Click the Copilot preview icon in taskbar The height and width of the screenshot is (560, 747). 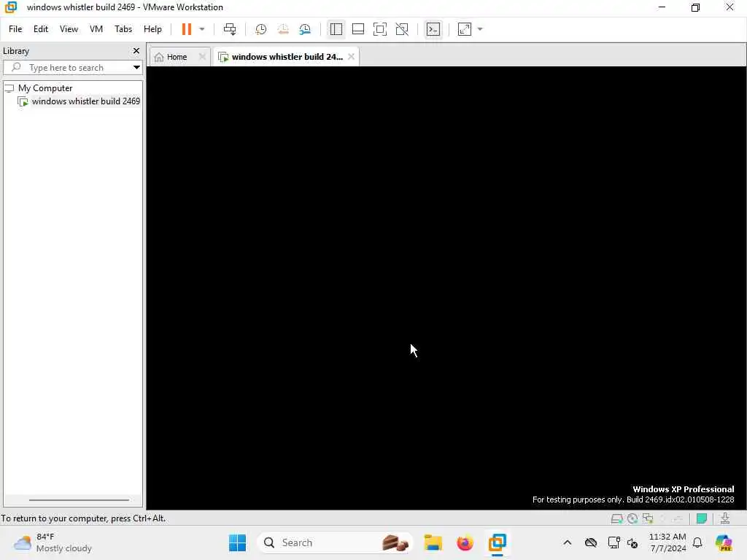pyautogui.click(x=724, y=542)
